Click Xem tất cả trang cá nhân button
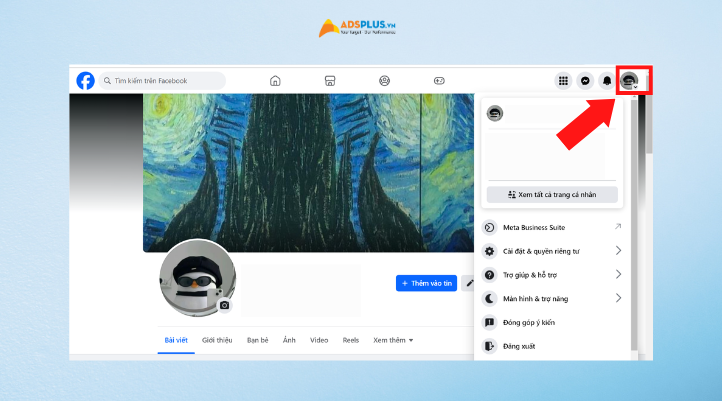This screenshot has height=401, width=722. pos(552,194)
